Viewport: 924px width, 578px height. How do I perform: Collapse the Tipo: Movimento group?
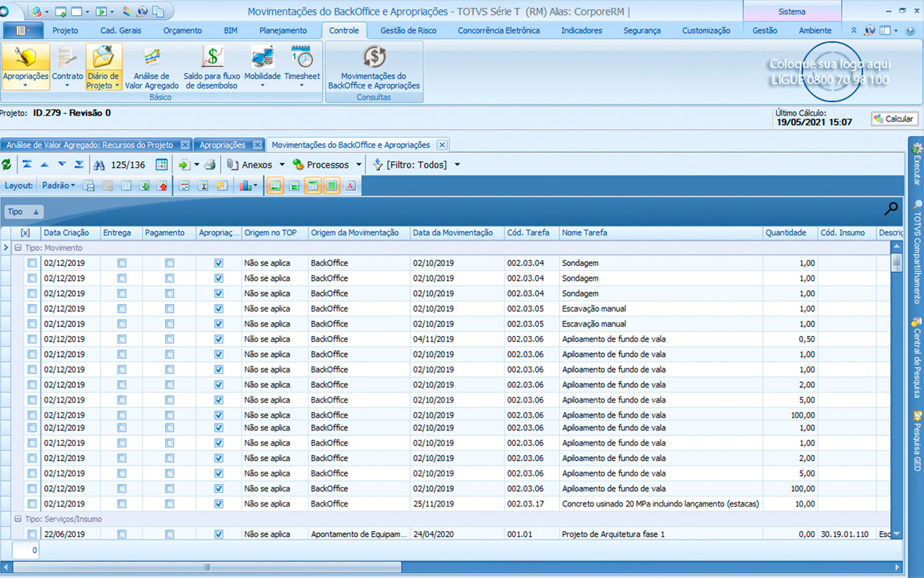tap(18, 248)
